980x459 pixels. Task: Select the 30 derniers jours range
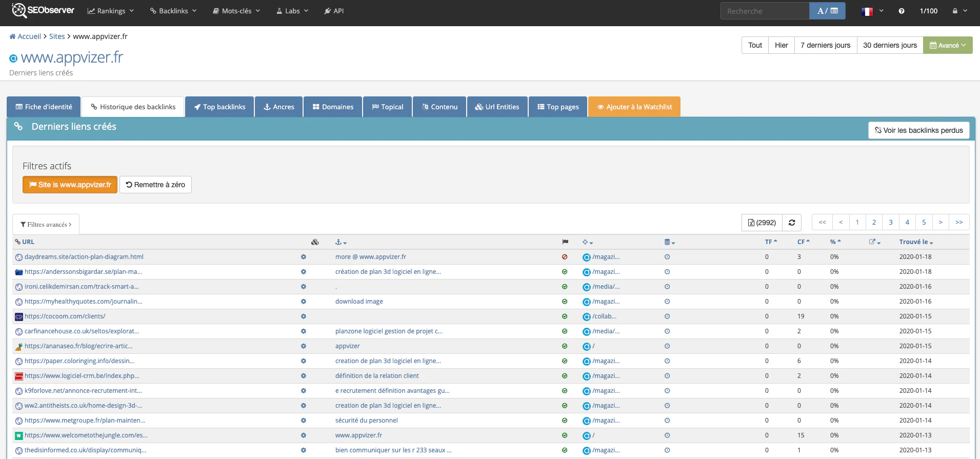(x=890, y=45)
